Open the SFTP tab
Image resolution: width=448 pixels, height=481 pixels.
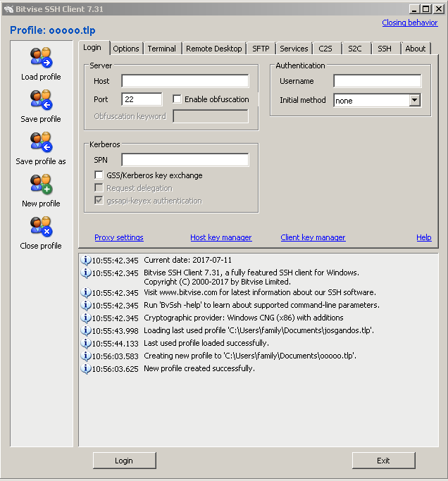(261, 49)
